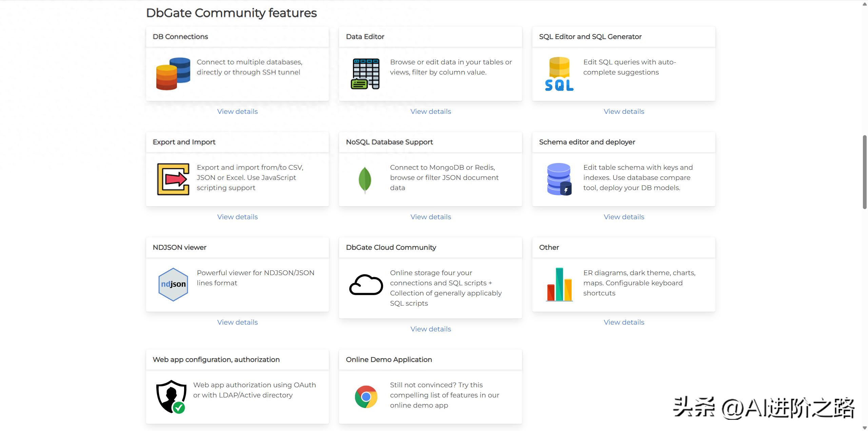This screenshot has height=431, width=868.
Task: Click the 'Export and import from/to CSV' description
Action: coord(250,178)
